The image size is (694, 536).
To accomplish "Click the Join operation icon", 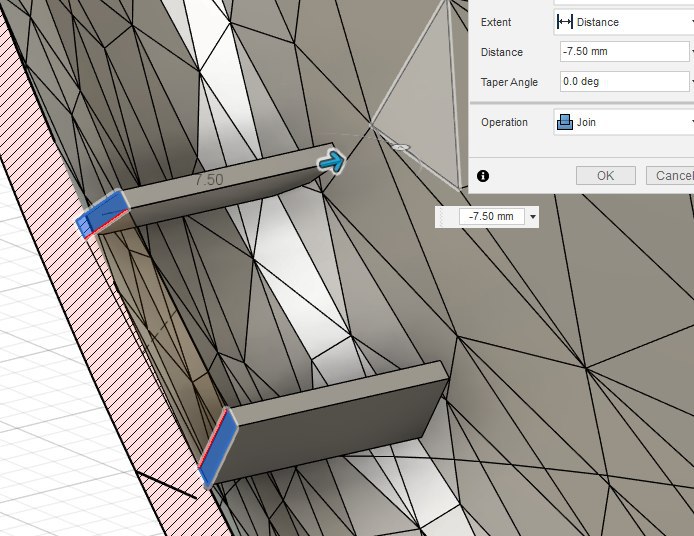I will coord(564,122).
